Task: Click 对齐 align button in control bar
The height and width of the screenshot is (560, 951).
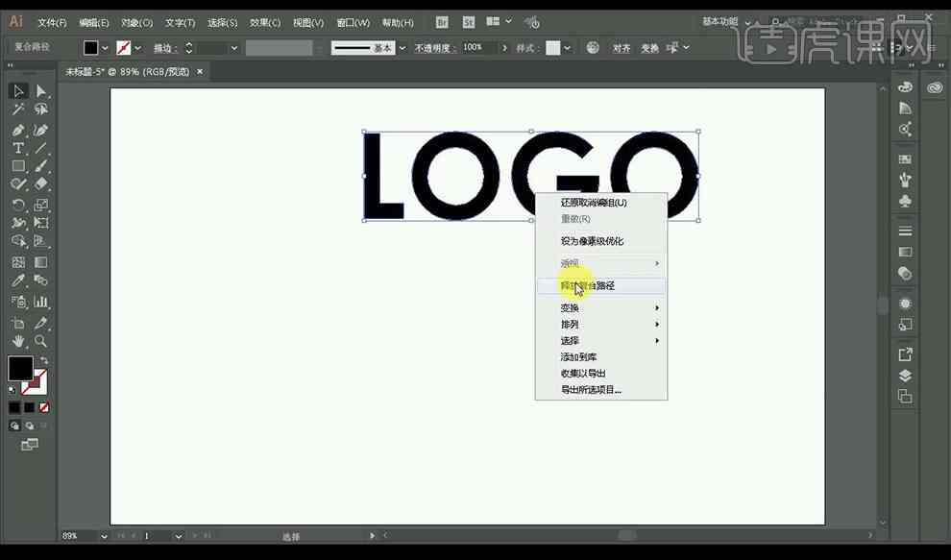Action: click(622, 48)
